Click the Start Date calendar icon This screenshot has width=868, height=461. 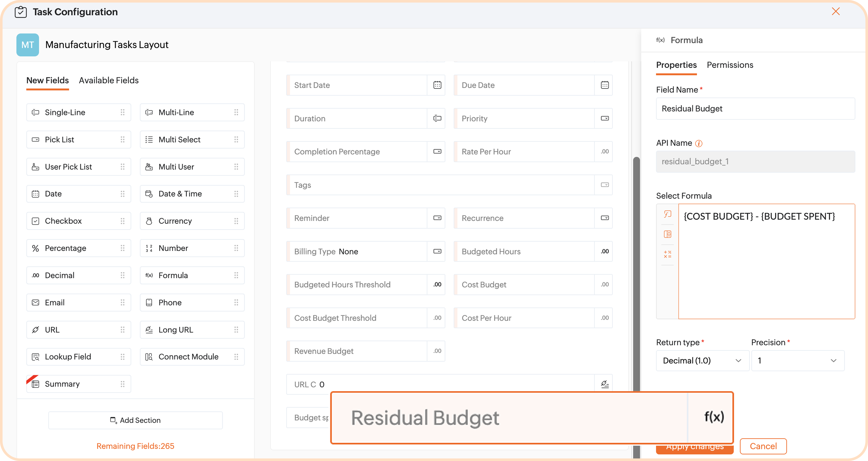pyautogui.click(x=437, y=85)
